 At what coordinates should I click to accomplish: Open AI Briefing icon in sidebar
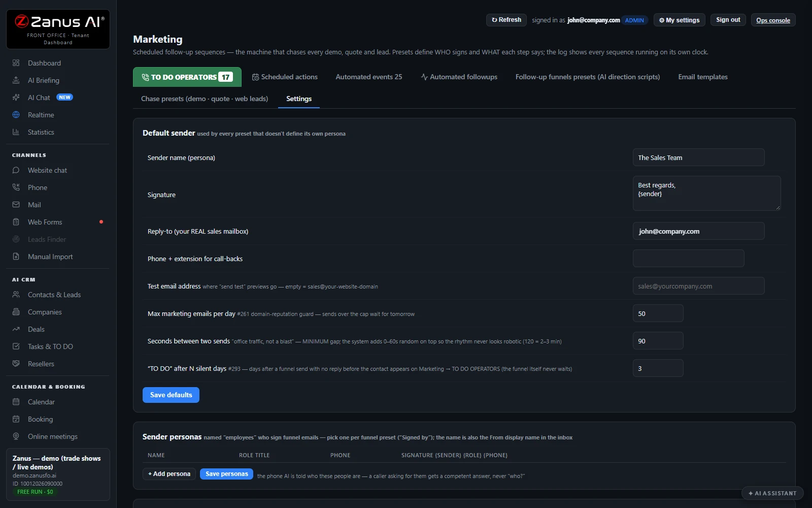(x=16, y=80)
